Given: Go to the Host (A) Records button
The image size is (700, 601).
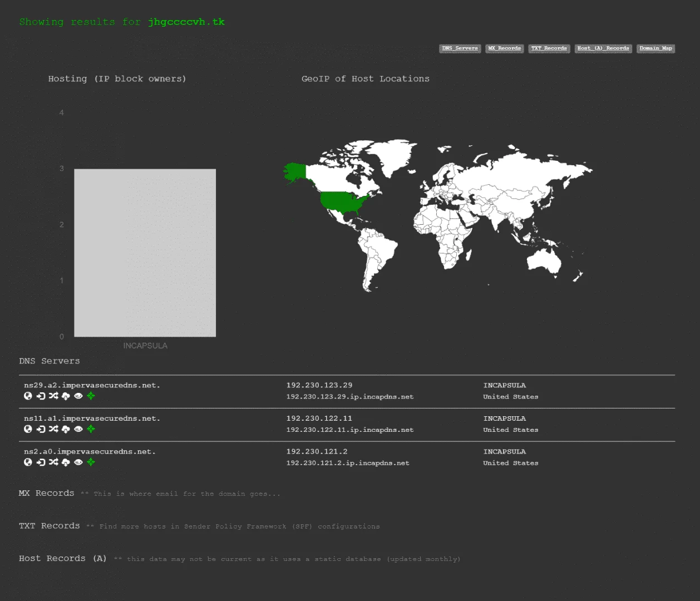Looking at the screenshot, I should [x=603, y=48].
